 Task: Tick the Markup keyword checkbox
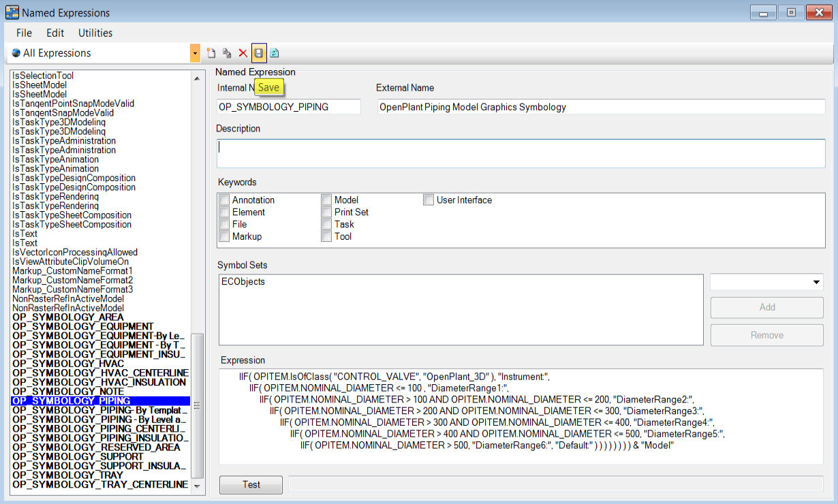point(224,236)
